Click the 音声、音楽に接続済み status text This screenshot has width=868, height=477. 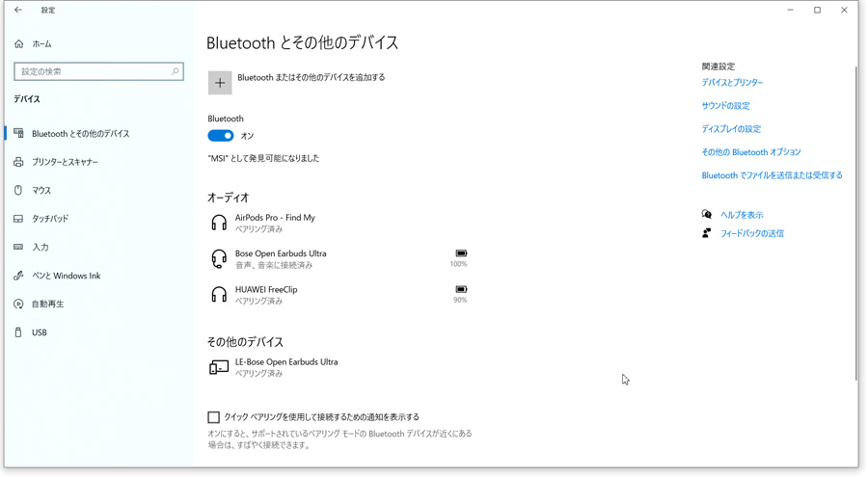[274, 265]
